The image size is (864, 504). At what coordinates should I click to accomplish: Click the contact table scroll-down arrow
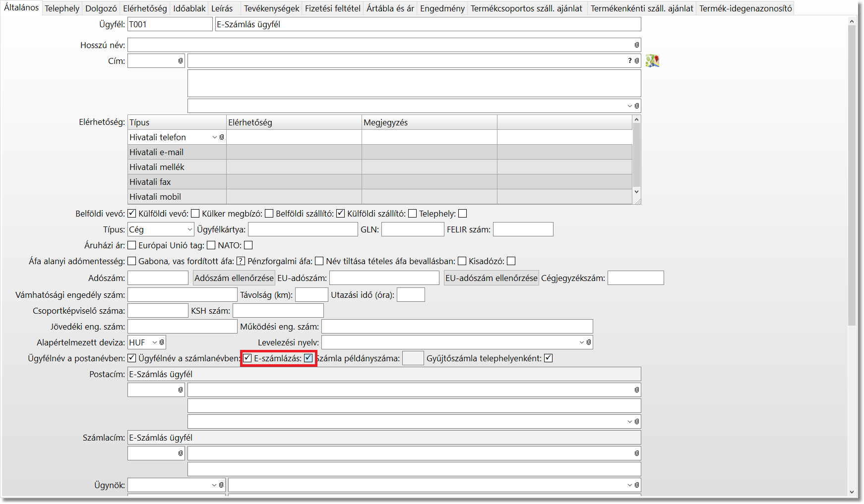click(637, 192)
